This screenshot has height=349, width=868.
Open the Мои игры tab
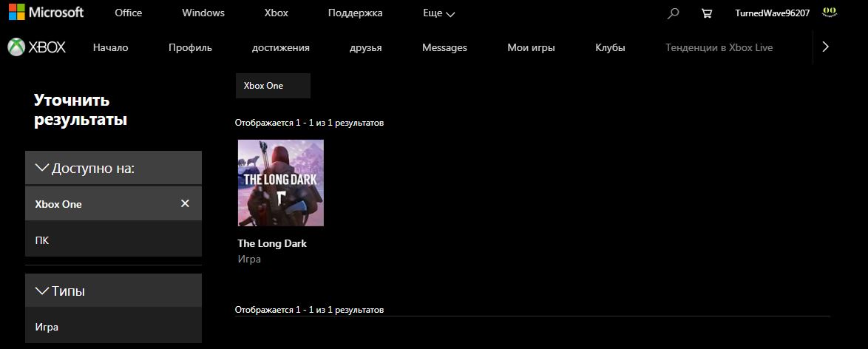pos(531,47)
